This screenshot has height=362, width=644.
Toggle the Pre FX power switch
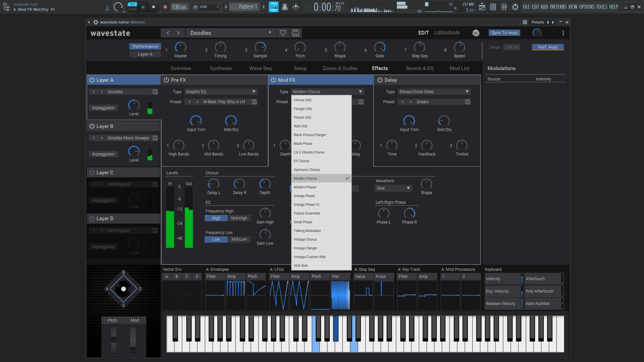166,80
